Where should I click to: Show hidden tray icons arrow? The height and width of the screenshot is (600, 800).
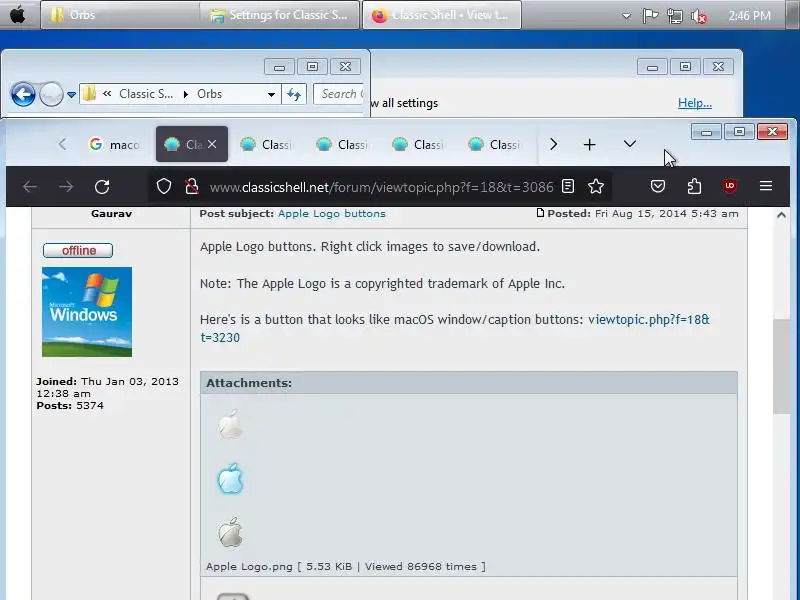point(626,16)
